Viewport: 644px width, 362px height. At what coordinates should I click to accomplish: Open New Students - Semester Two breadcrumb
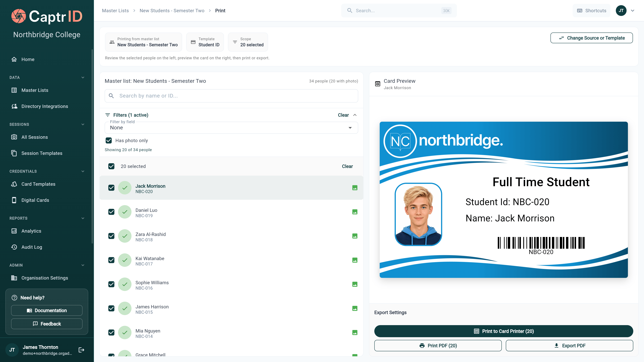[172, 11]
